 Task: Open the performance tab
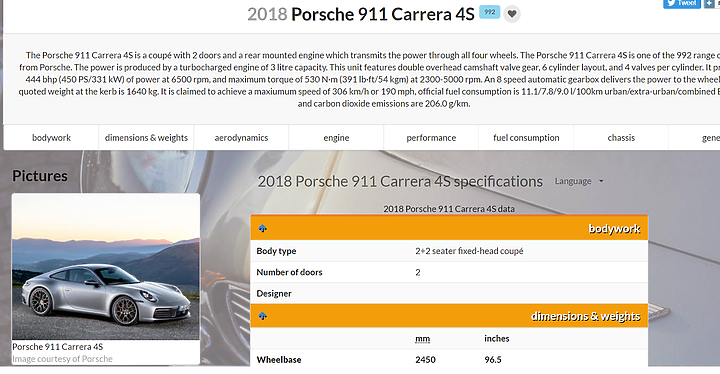pyautogui.click(x=431, y=137)
